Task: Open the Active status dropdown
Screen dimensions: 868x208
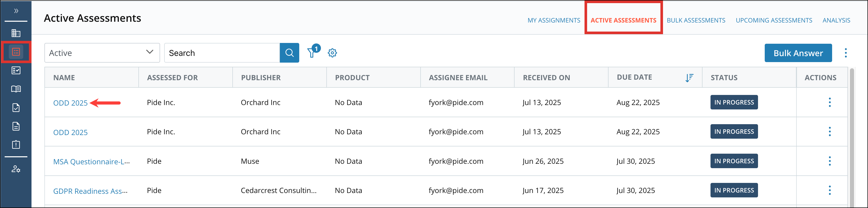Action: coord(102,53)
